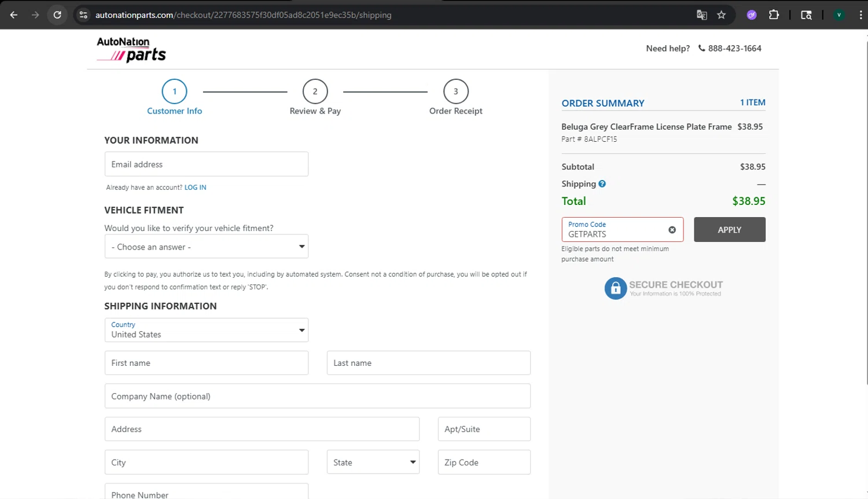Click the Phone Number field
868x499 pixels.
coord(207,491)
